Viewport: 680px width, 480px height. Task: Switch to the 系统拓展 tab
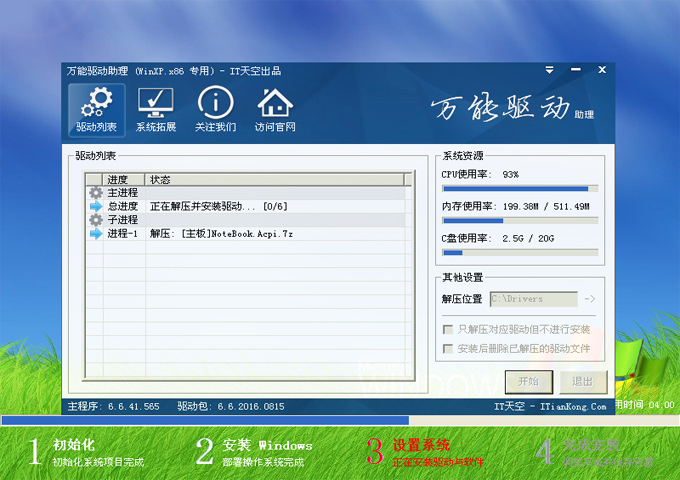coord(156,110)
